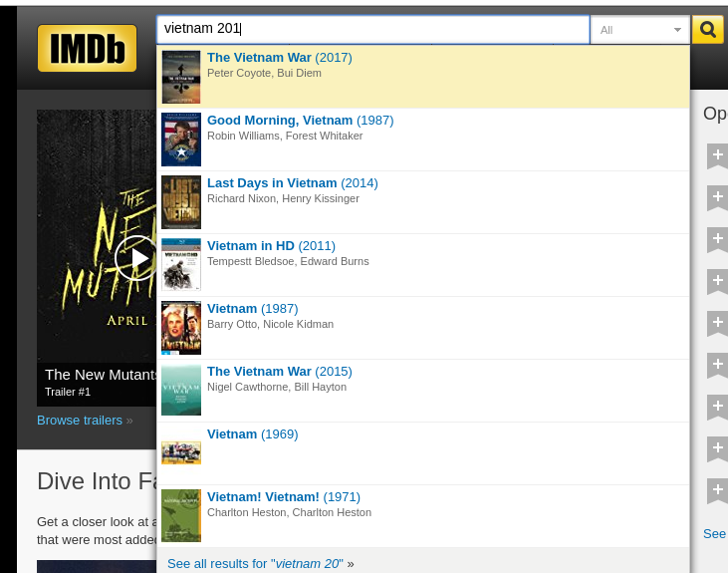Screen dimensions: 728x573
Task: Select Vietnam (1969) suggestion
Action: tap(423, 453)
